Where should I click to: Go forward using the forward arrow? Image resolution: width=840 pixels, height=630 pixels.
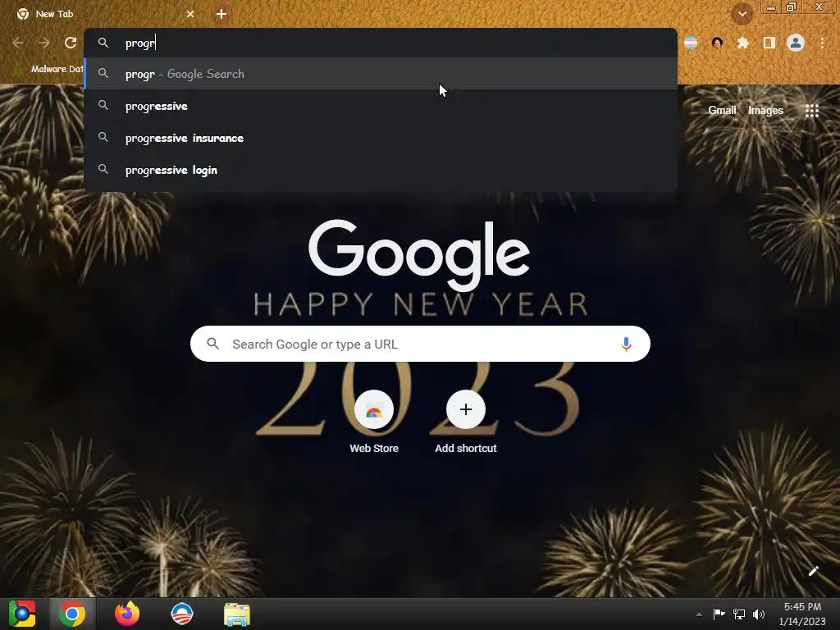click(x=44, y=43)
